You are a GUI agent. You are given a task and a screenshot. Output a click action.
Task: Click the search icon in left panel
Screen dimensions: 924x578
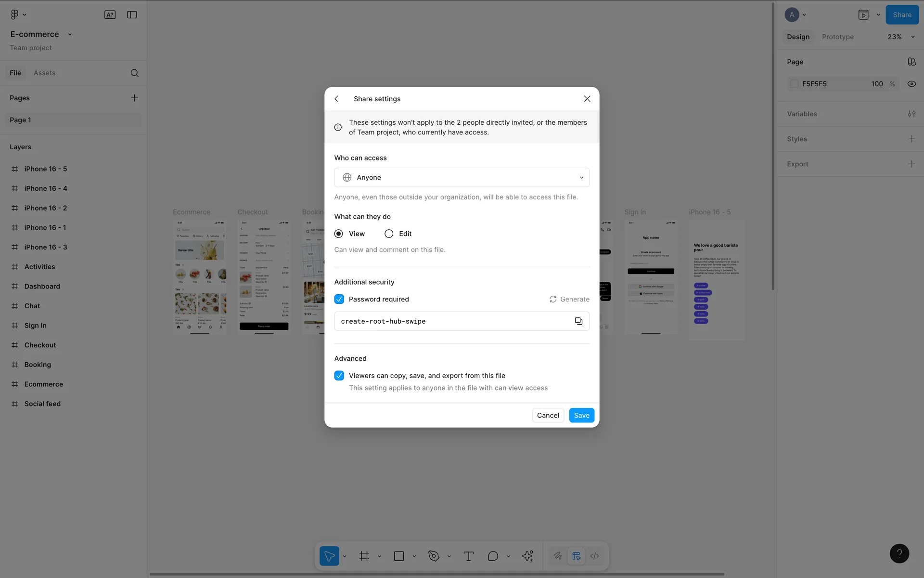click(135, 73)
